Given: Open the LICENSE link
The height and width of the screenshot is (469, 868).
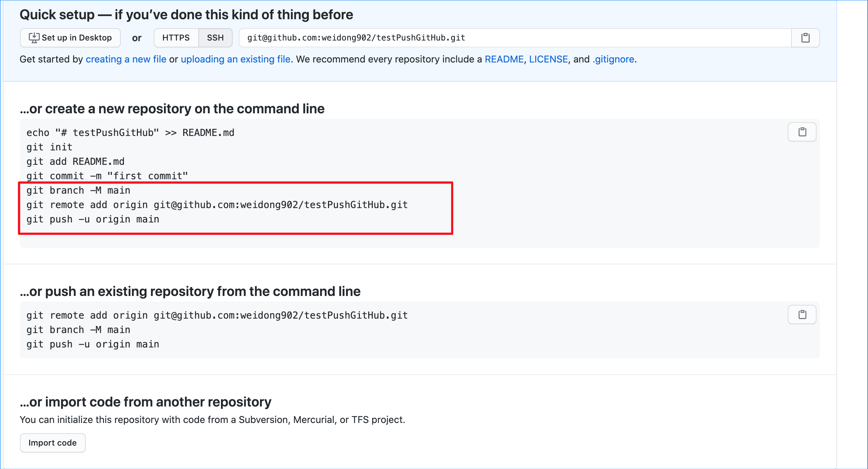Looking at the screenshot, I should pos(548,59).
